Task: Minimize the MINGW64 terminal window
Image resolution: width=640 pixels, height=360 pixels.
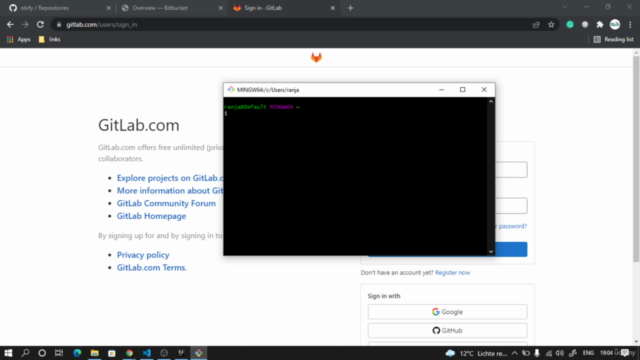Action: [x=441, y=89]
